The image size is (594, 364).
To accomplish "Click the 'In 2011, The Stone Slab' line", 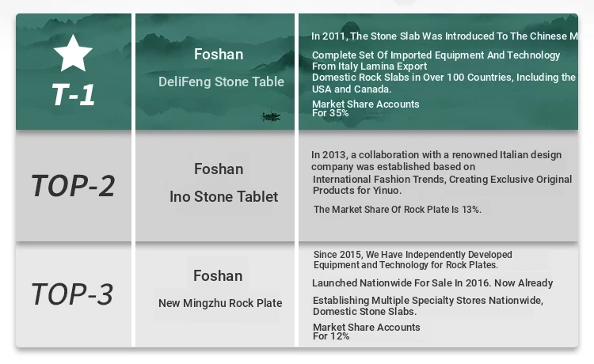I will click(x=444, y=36).
